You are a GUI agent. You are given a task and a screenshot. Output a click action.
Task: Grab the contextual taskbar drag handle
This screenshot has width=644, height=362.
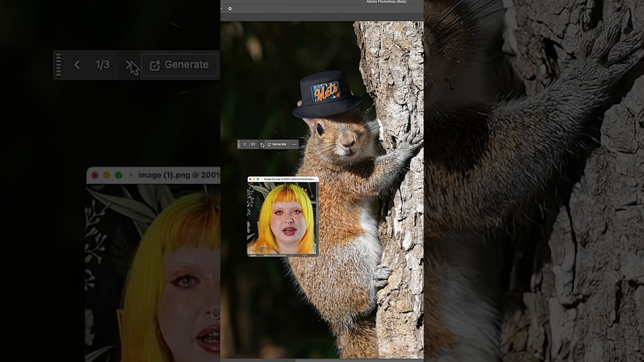point(239,144)
